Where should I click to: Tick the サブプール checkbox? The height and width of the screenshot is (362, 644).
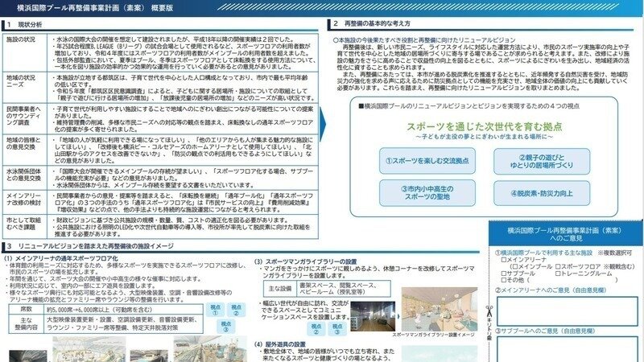pos(504,274)
